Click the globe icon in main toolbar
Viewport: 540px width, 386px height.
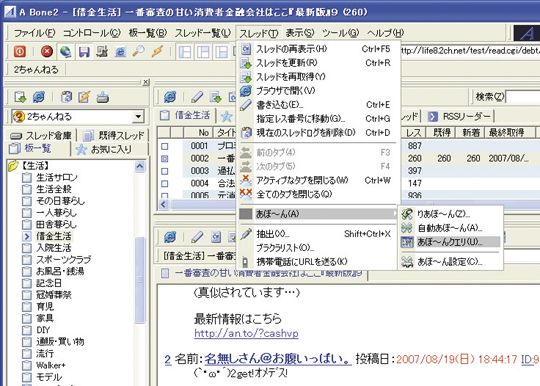[x=65, y=52]
